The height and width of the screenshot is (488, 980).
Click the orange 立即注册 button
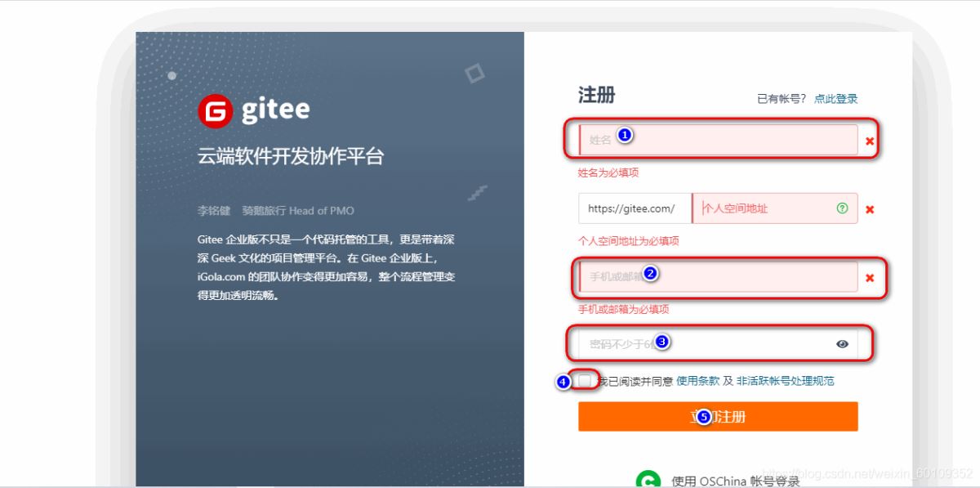(x=718, y=416)
